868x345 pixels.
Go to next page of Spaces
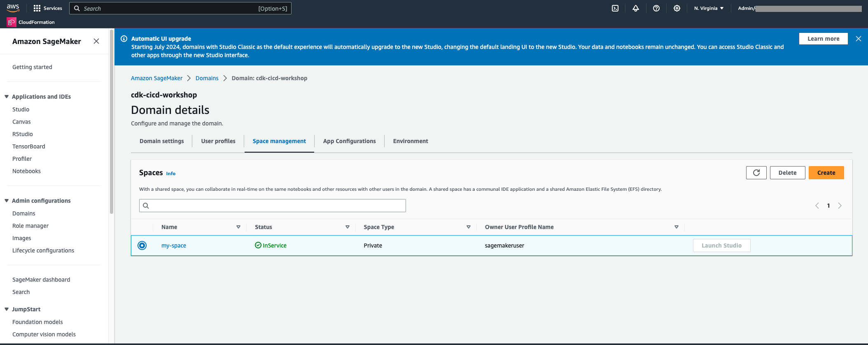pyautogui.click(x=840, y=206)
